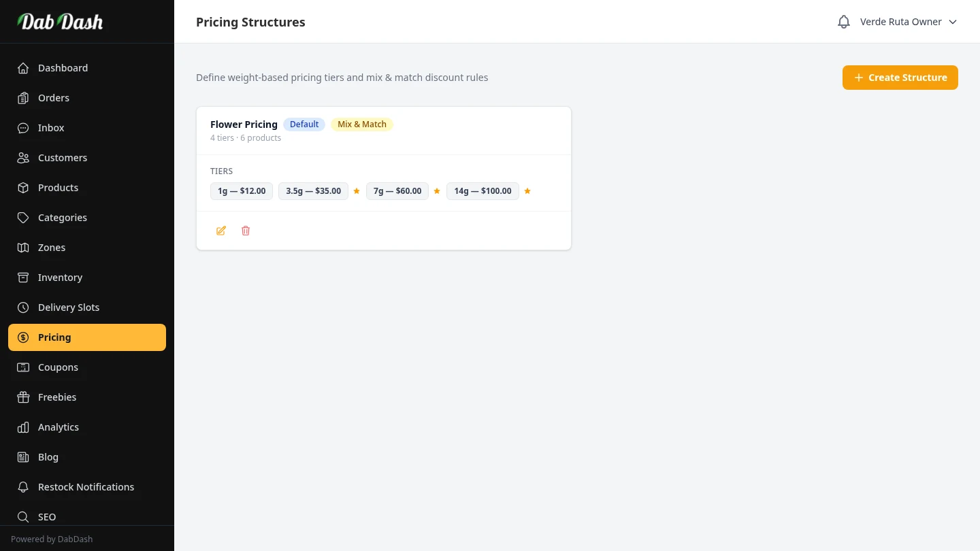Click the Analytics bar chart icon
The image size is (980, 551).
coord(23,427)
